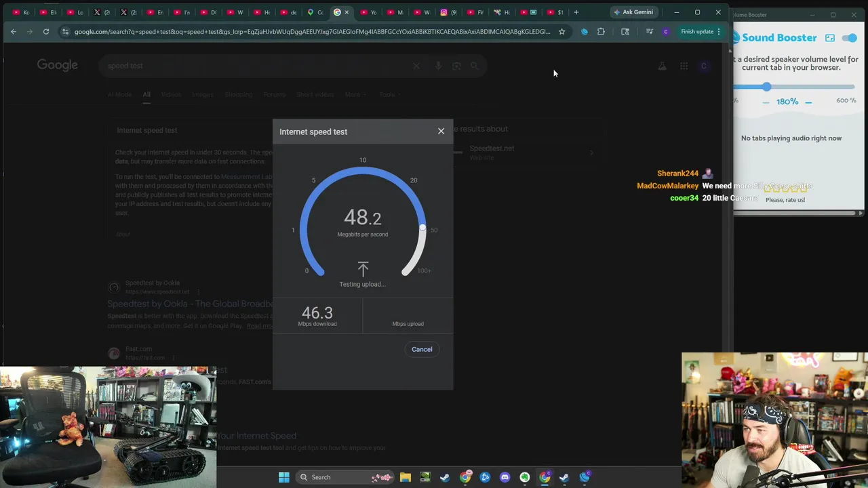View site information icon in address bar

[x=65, y=31]
